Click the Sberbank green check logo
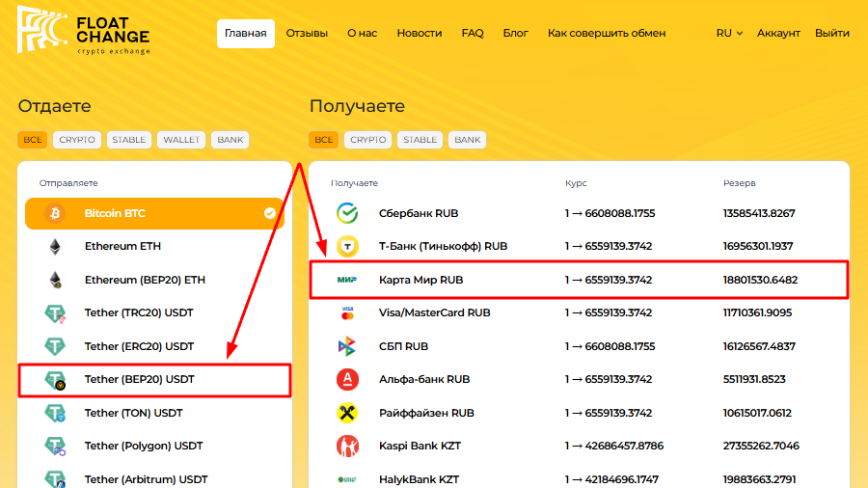The height and width of the screenshot is (488, 868). pos(347,213)
